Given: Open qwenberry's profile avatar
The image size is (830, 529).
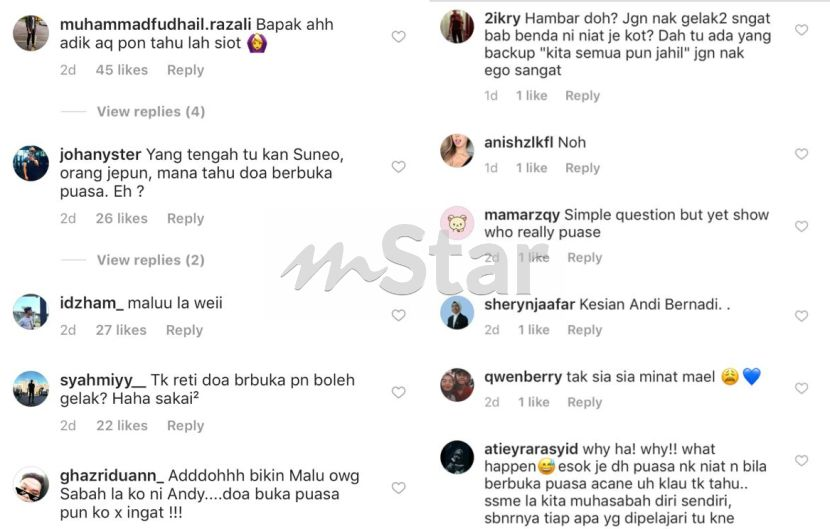Looking at the screenshot, I should pyautogui.click(x=457, y=385).
